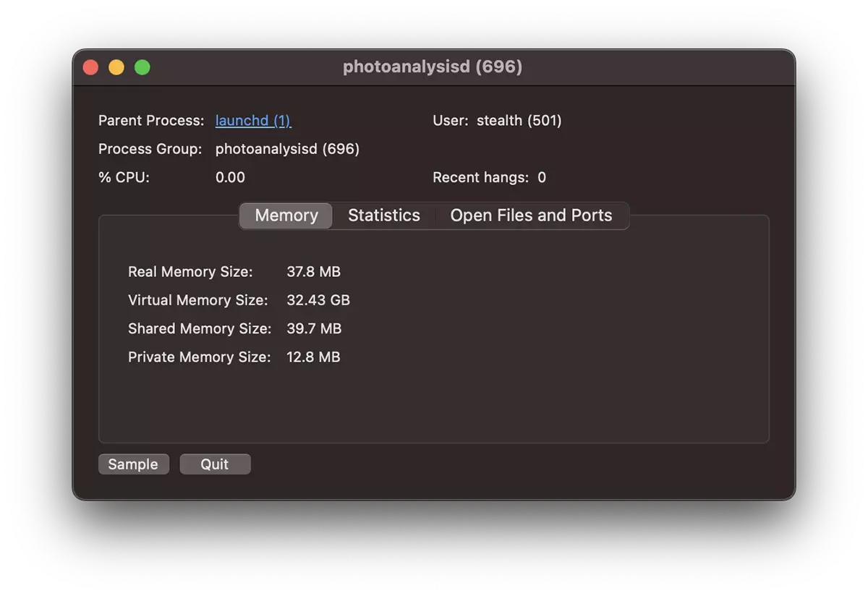
Task: Switch to the Statistics tab
Action: tap(383, 216)
